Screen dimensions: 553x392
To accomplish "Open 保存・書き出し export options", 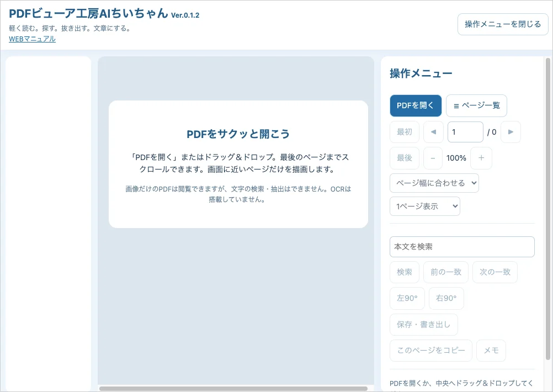I will [423, 325].
